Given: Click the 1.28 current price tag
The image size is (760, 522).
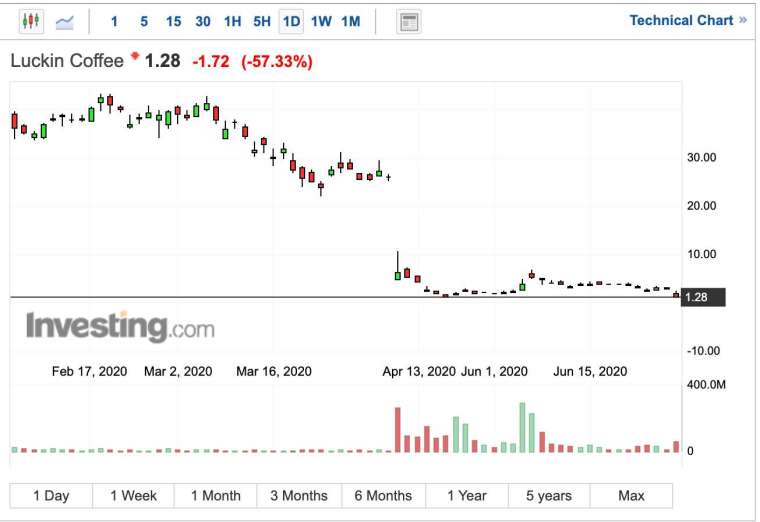Looking at the screenshot, I should pos(703,297).
